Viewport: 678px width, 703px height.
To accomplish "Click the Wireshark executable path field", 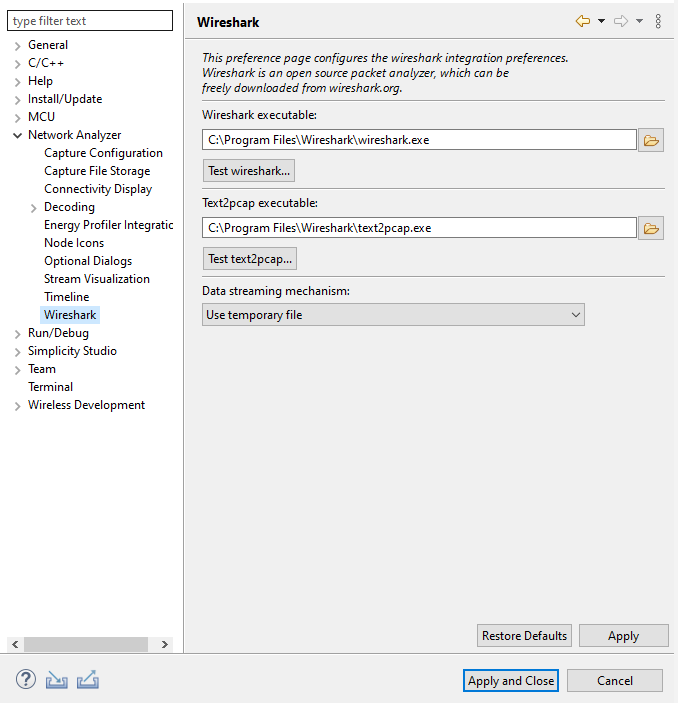I will (x=419, y=140).
